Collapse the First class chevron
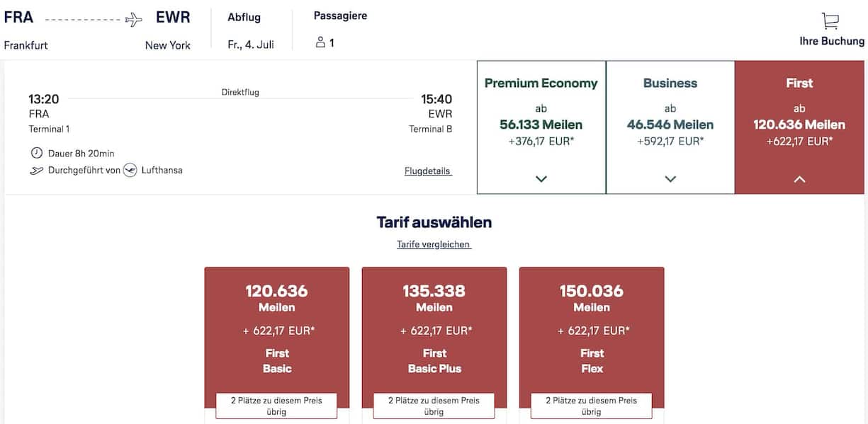 (799, 179)
